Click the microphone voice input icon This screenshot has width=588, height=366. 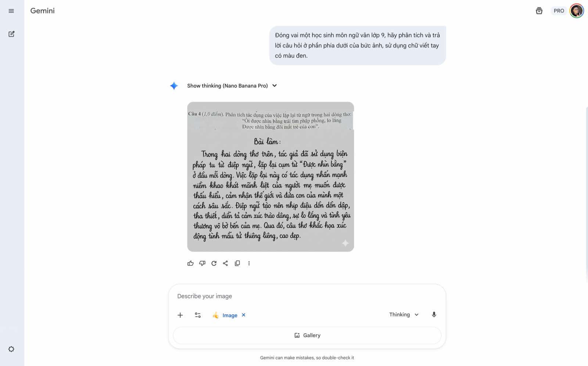434,315
